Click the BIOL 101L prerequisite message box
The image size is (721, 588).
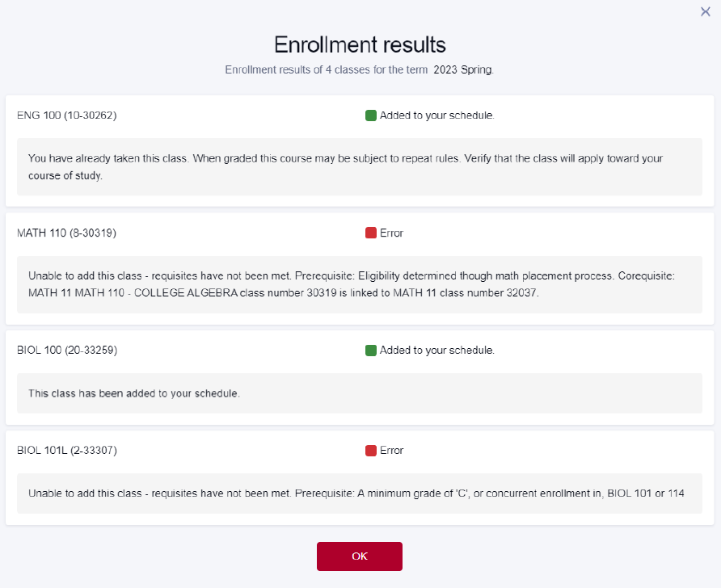pyautogui.click(x=360, y=493)
